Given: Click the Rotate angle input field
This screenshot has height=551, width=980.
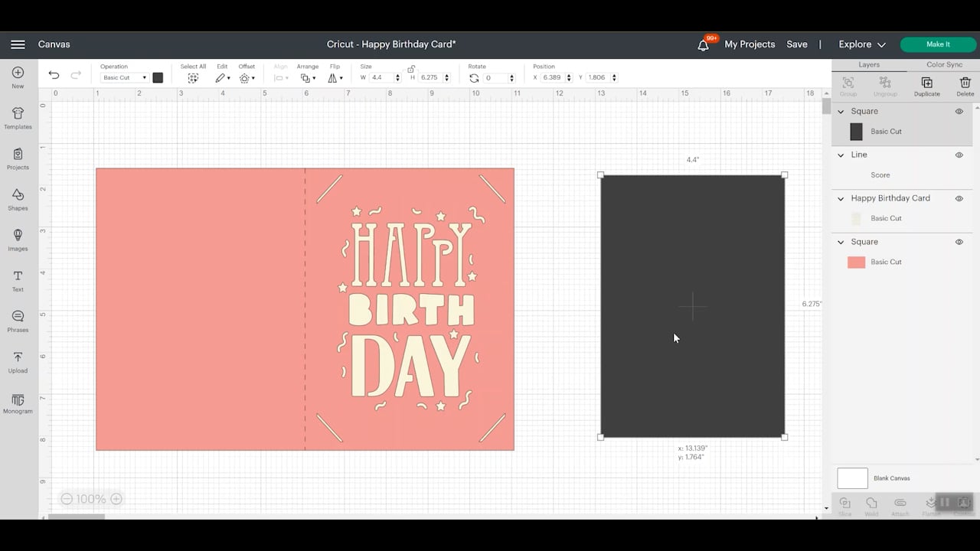Looking at the screenshot, I should (495, 78).
